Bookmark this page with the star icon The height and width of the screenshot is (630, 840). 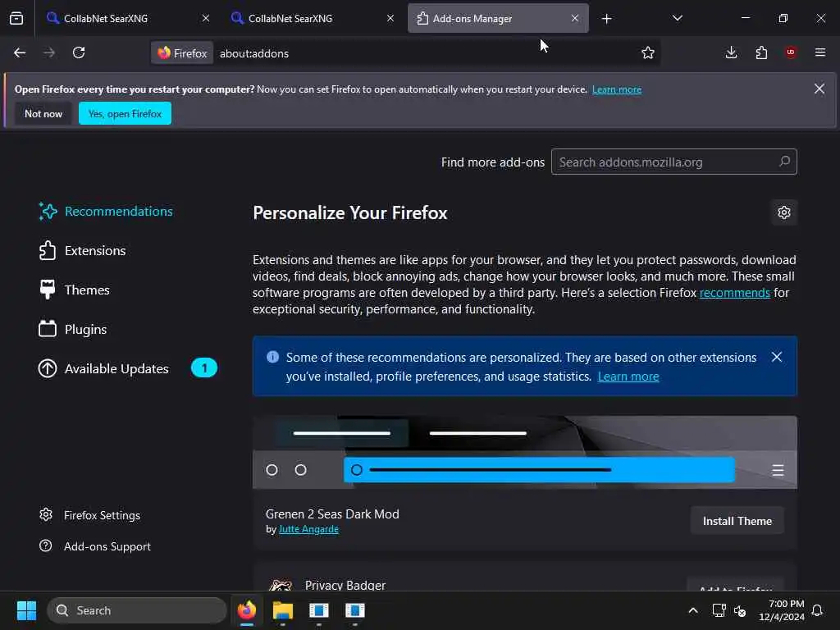[648, 52]
